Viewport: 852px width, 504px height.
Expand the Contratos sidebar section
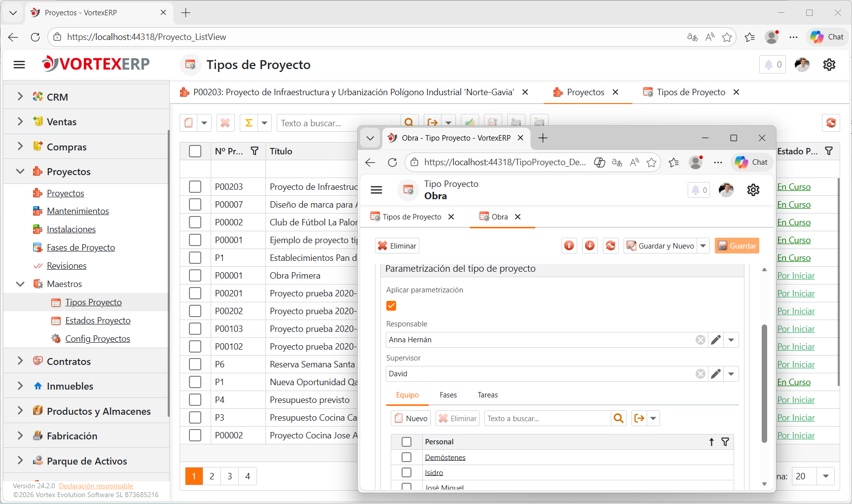[x=20, y=361]
